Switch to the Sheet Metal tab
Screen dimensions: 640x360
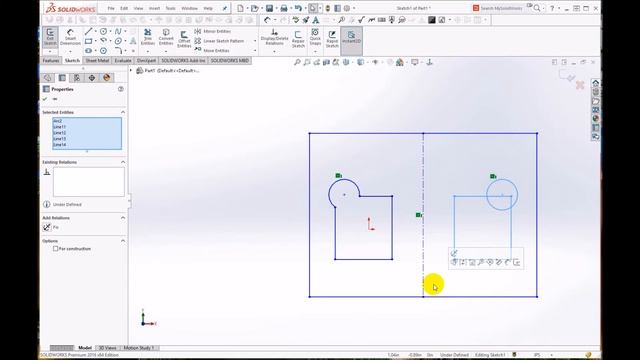click(97, 60)
